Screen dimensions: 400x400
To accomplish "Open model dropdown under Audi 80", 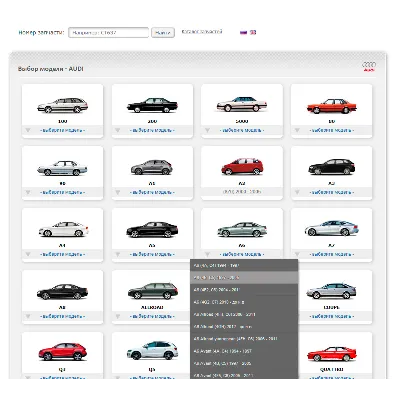I will click(332, 130).
